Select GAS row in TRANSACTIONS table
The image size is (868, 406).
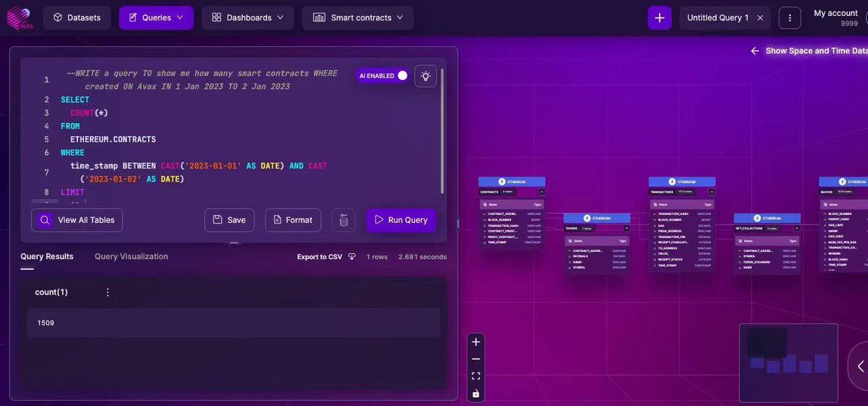682,225
